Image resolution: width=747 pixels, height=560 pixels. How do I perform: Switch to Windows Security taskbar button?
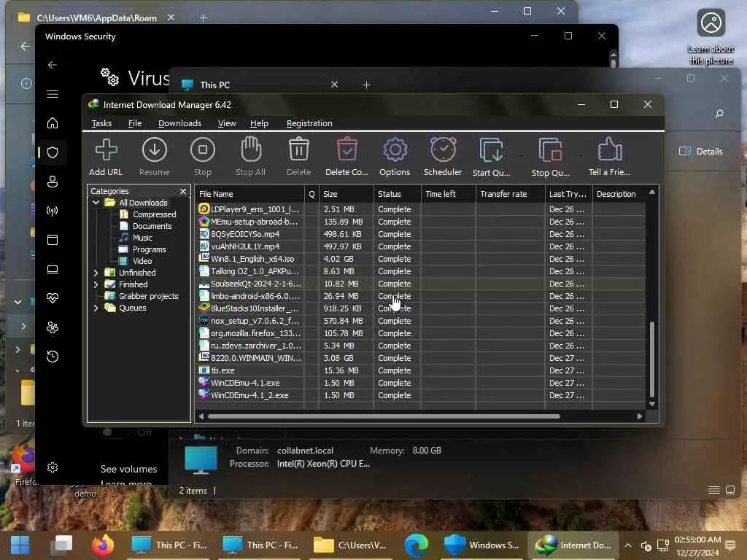pyautogui.click(x=481, y=545)
